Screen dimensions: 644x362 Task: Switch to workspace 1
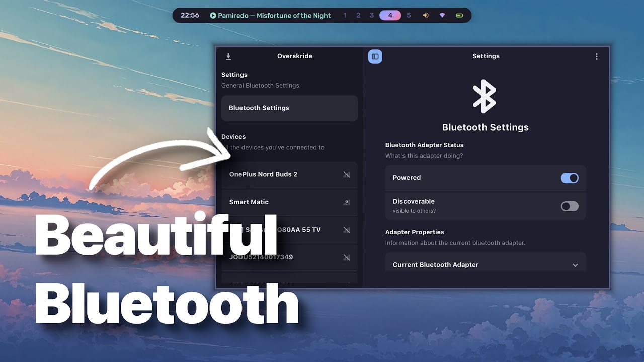click(x=345, y=16)
